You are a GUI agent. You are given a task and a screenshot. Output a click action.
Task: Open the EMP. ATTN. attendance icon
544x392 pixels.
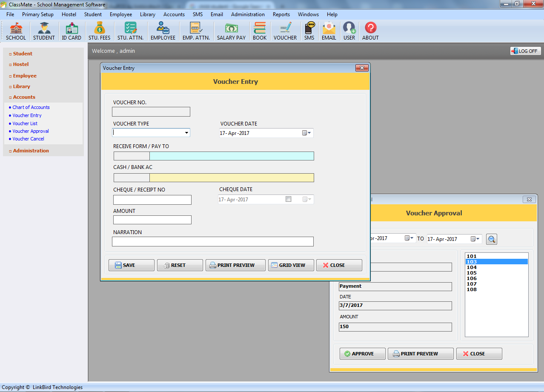pos(196,30)
